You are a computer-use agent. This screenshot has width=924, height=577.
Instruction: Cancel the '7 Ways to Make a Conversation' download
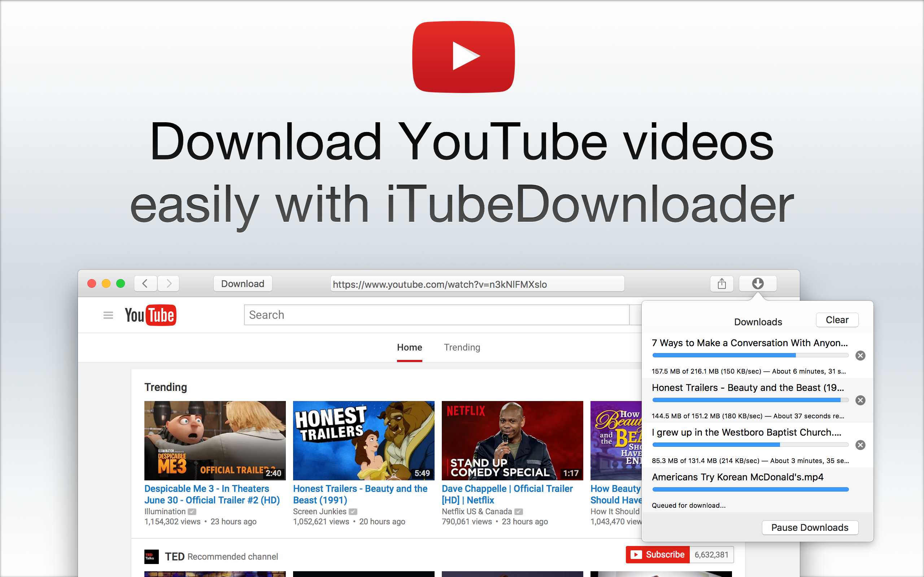[x=860, y=356]
